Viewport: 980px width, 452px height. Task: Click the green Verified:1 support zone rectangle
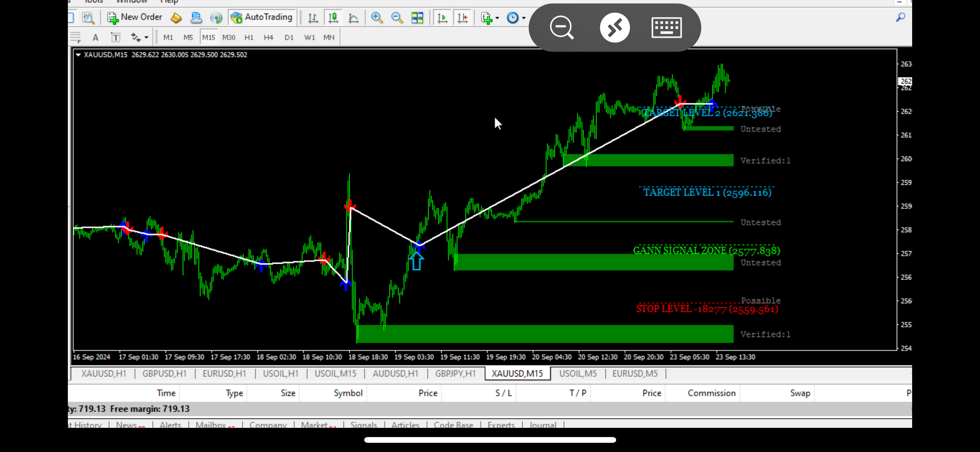click(544, 334)
